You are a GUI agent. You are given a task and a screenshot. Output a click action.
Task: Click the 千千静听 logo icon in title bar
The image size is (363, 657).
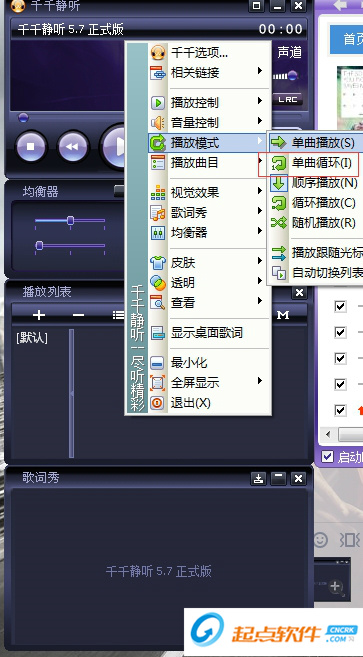[x=18, y=5]
